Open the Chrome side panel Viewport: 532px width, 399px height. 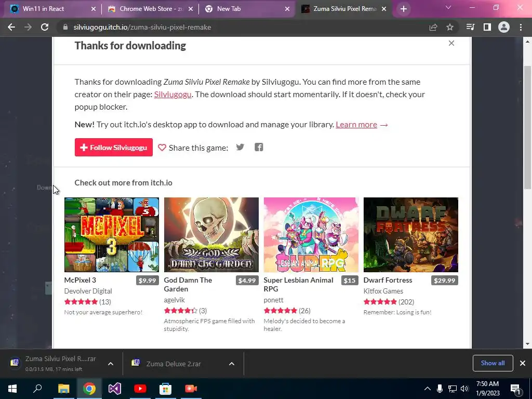coord(487,27)
